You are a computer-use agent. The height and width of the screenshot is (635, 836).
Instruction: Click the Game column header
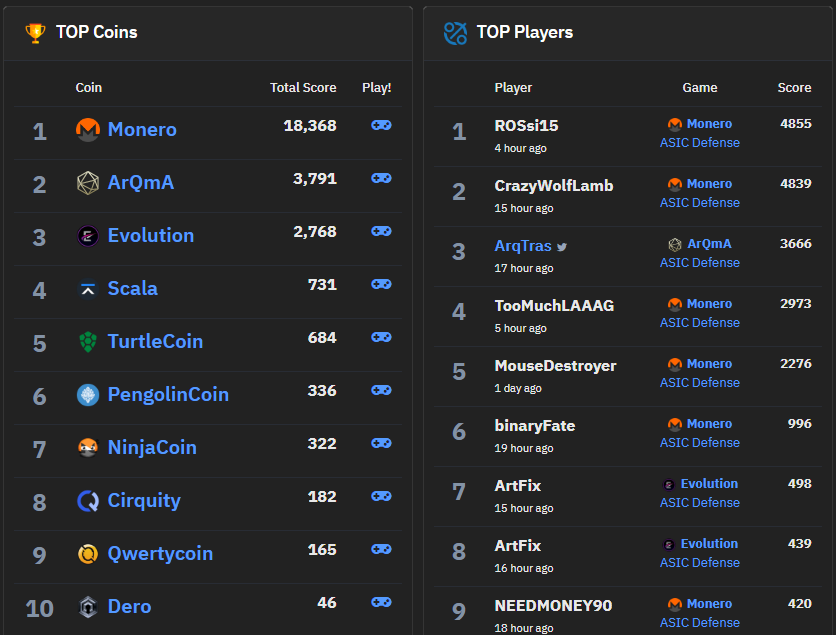700,87
